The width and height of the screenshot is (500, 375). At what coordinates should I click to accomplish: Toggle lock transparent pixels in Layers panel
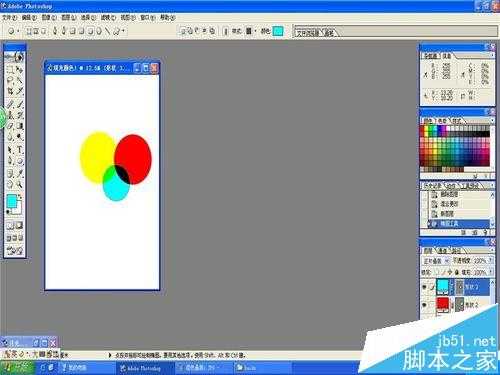click(x=438, y=272)
